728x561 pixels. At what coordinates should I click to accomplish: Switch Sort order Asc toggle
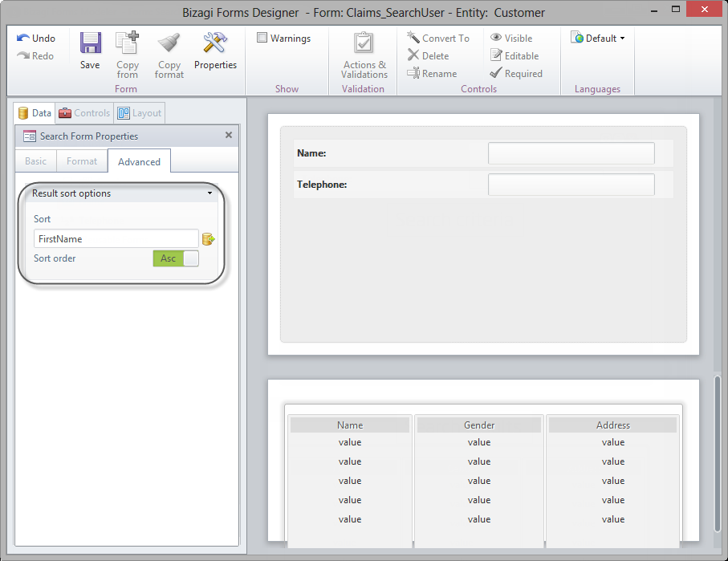pyautogui.click(x=176, y=258)
